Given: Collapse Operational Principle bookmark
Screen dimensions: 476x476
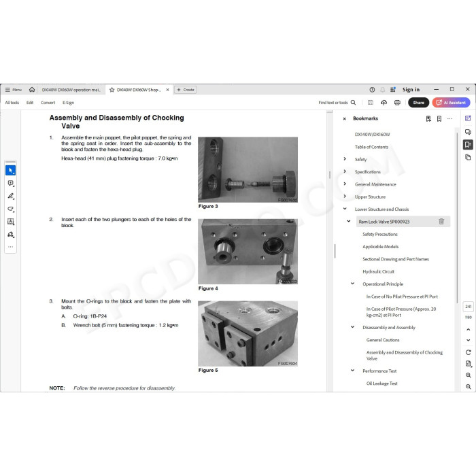Looking at the screenshot, I should [x=353, y=284].
